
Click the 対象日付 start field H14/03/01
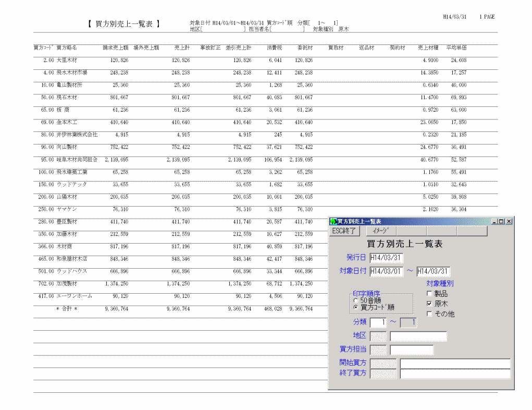(386, 271)
